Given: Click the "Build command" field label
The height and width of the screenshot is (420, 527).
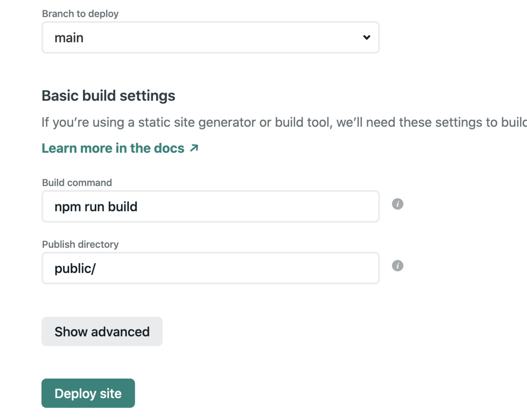Looking at the screenshot, I should pos(77,183).
